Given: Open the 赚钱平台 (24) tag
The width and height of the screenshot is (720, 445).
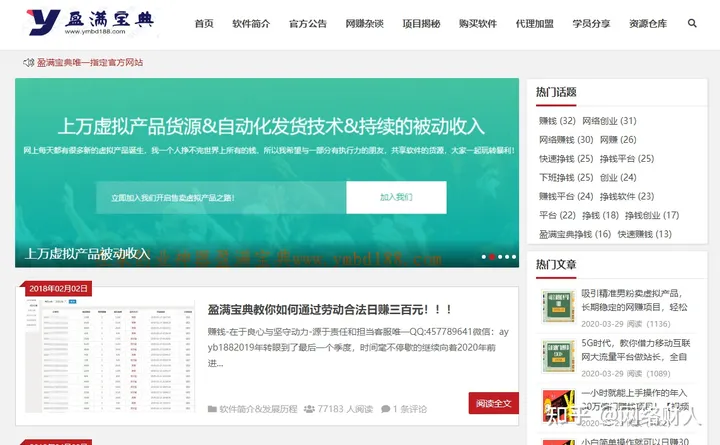Looking at the screenshot, I should (566, 196).
